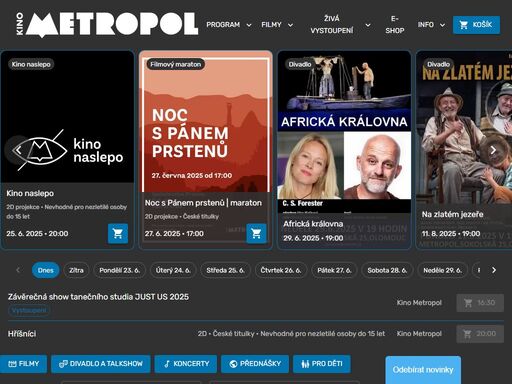The image size is (512, 384).
Task: Show earlier dates with left arrow
Action: 18,270
